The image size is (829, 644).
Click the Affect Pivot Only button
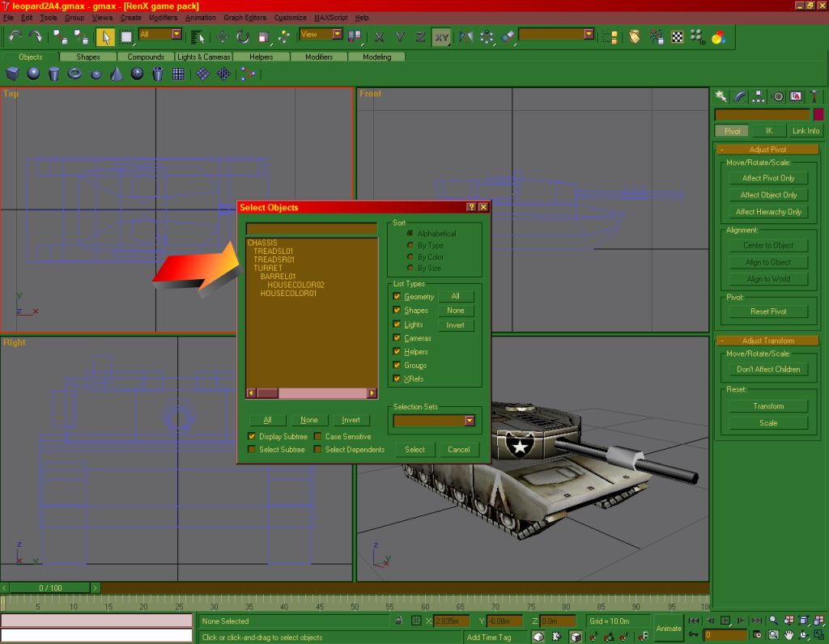pos(768,178)
